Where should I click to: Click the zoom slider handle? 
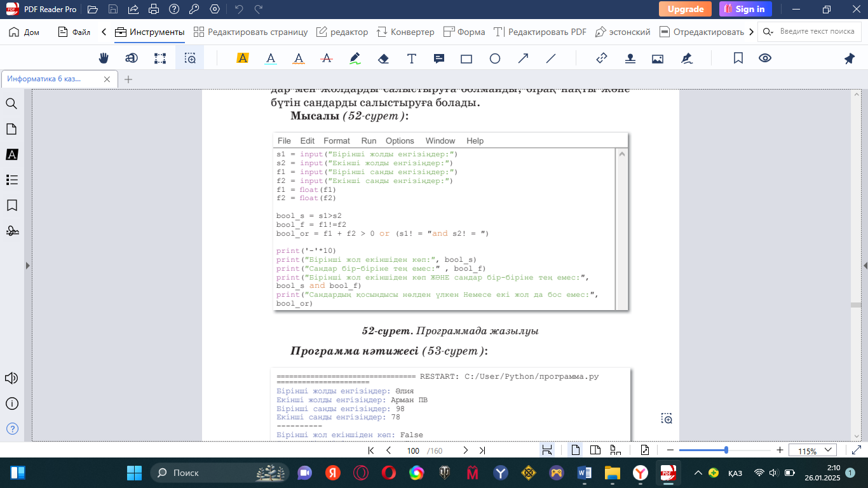726,450
